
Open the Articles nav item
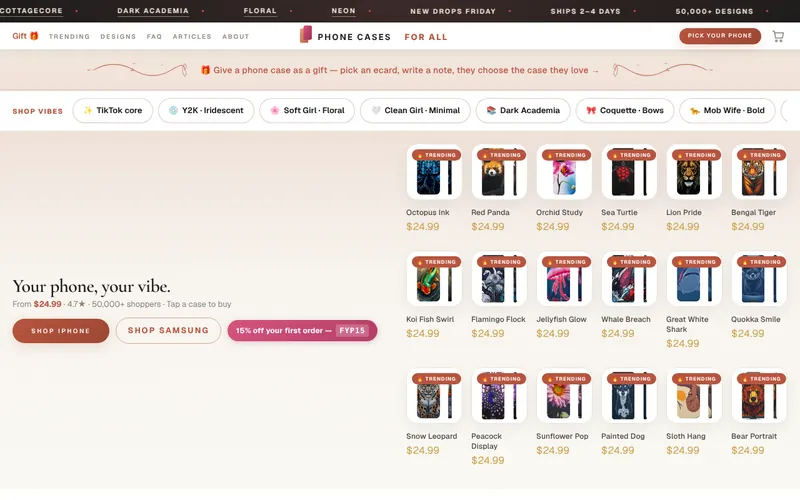[192, 37]
